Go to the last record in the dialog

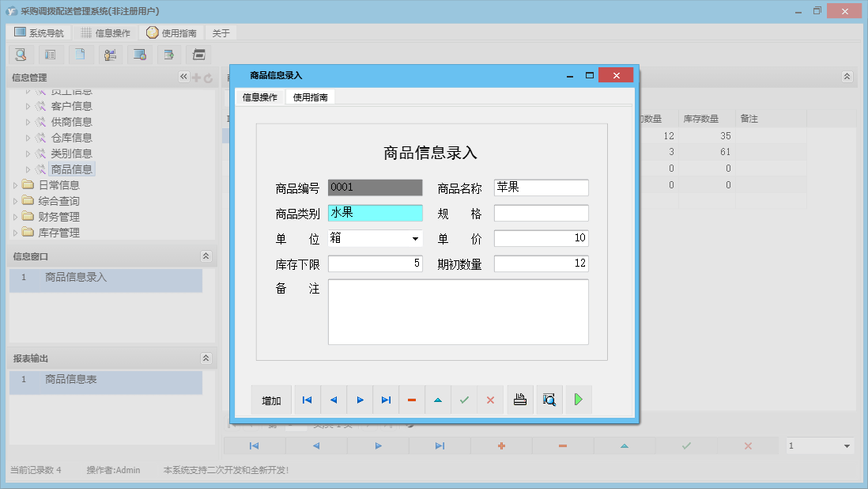(386, 400)
